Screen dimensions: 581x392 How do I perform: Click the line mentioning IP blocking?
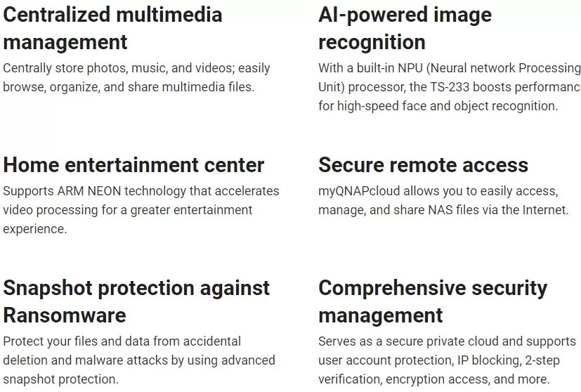[x=439, y=360]
